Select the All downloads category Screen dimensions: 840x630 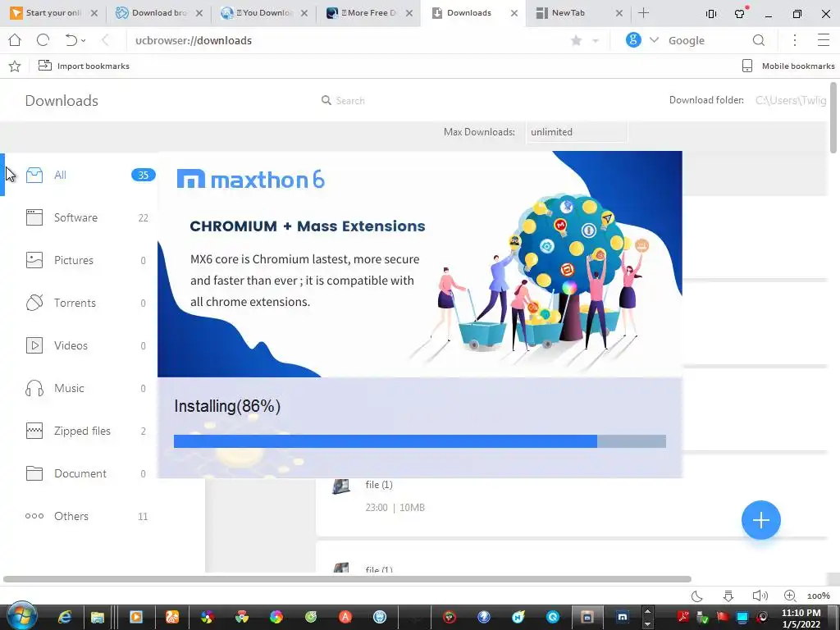click(80, 176)
